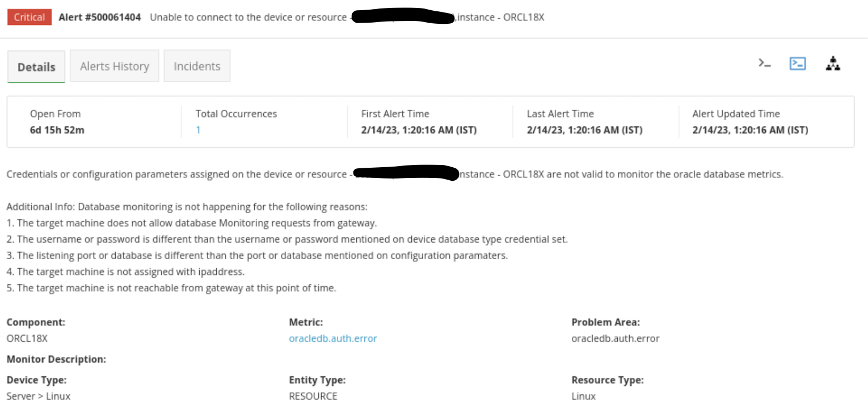Click the Resource Type value Linux
Viewport: 868px width, 408px height.
pyautogui.click(x=584, y=396)
